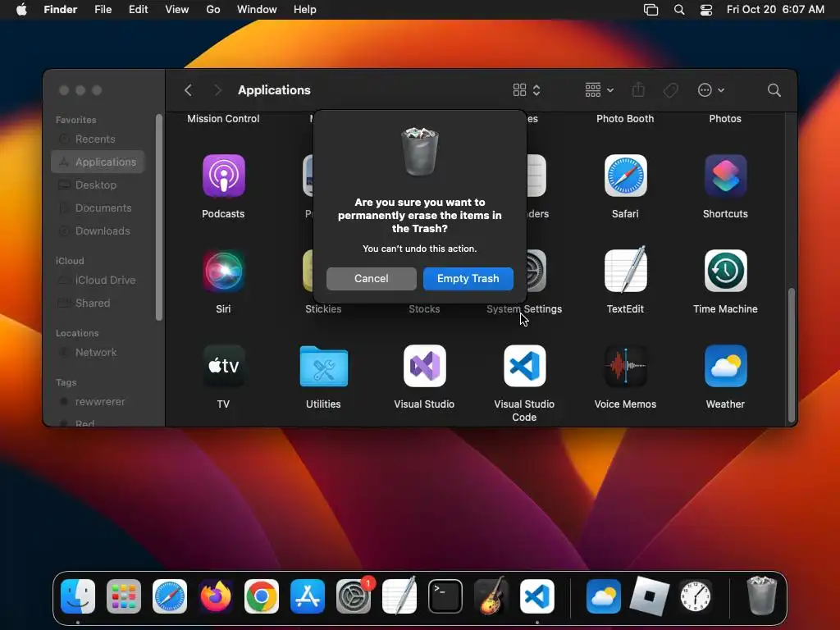Open Roblox from the Dock
The height and width of the screenshot is (630, 840).
click(650, 596)
